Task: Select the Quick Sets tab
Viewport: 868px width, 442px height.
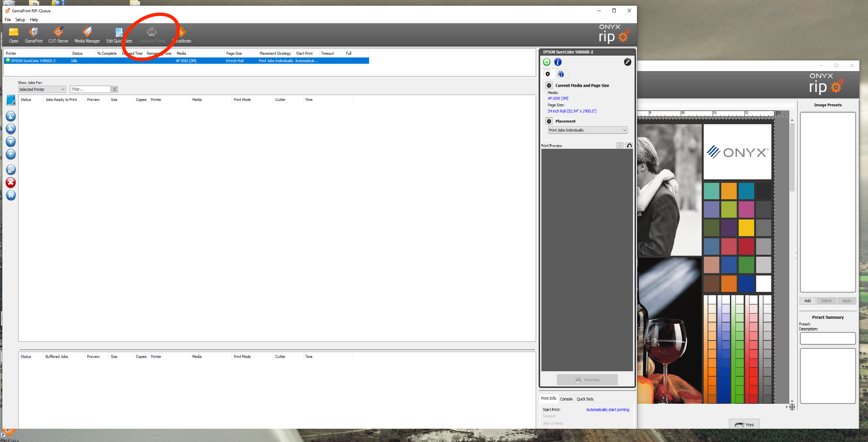Action: 585,399
